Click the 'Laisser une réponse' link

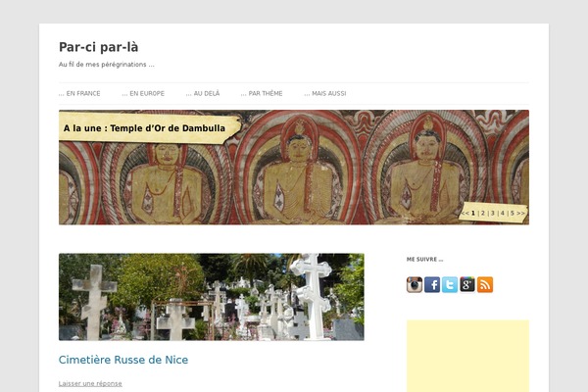[90, 383]
